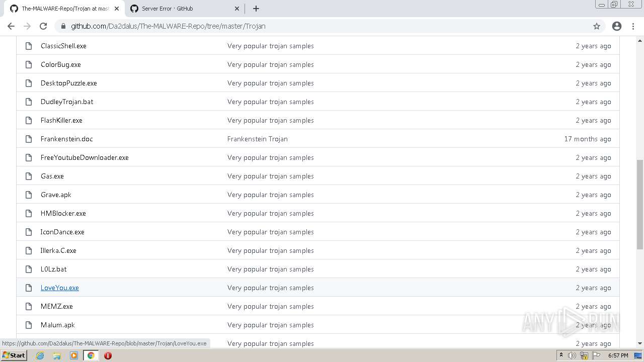Click file icon beside MEMZ.exe
This screenshot has width=644, height=362.
coord(29,306)
